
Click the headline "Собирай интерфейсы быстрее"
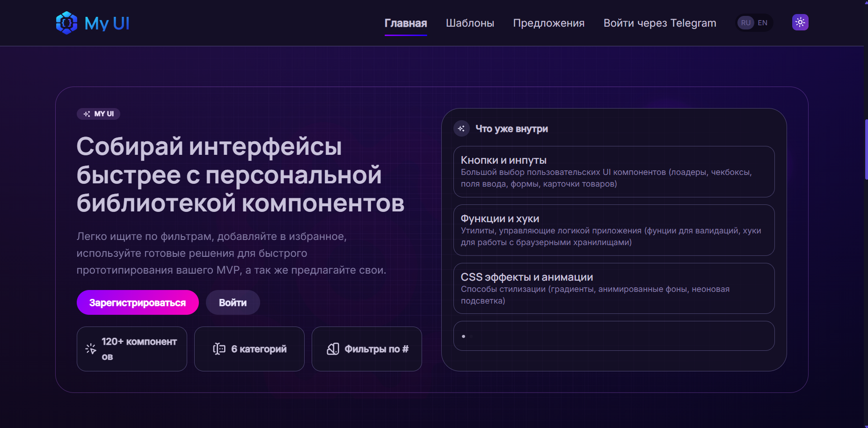(x=241, y=175)
